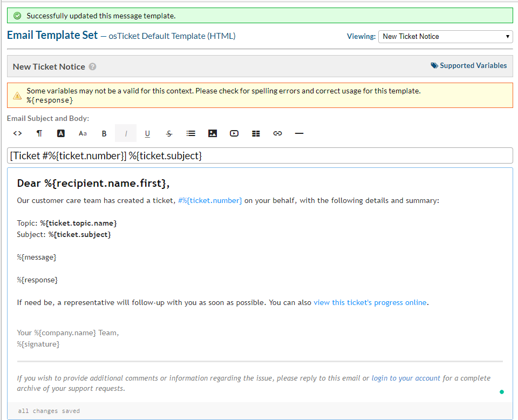Click the 'view this ticket's progress online' link
The image size is (518, 420).
[x=370, y=302]
